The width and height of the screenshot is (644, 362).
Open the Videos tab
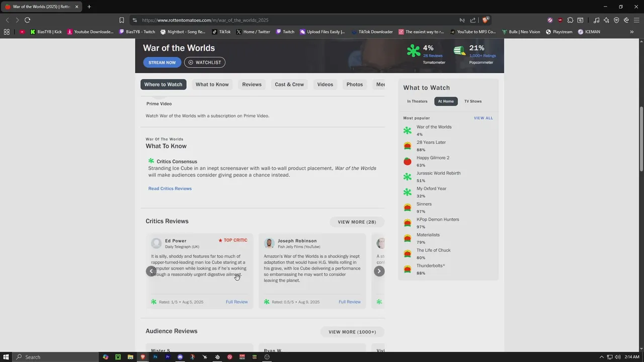pyautogui.click(x=325, y=84)
